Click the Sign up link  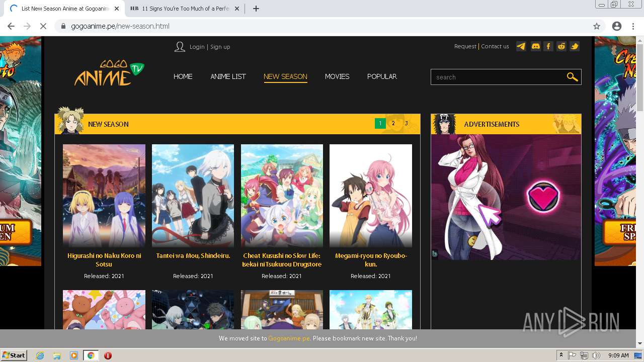tap(220, 47)
